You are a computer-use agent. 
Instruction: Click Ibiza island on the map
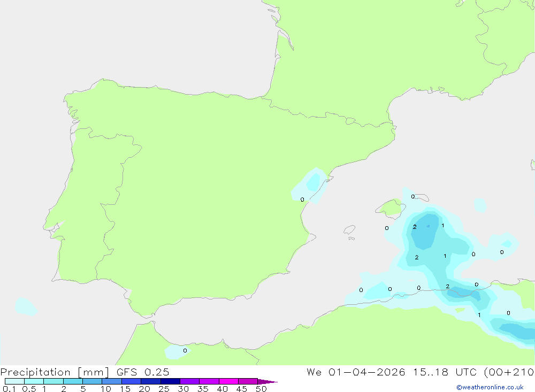(x=349, y=230)
